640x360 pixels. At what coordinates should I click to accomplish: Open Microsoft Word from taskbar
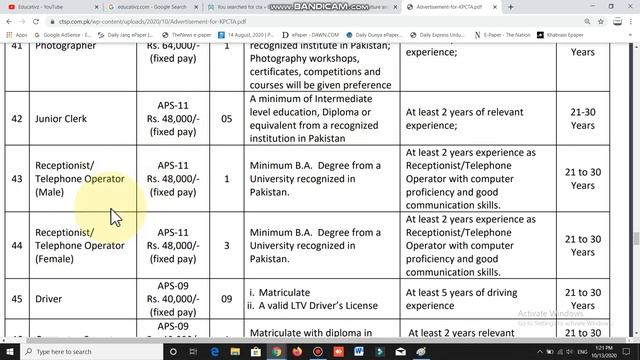click(359, 351)
